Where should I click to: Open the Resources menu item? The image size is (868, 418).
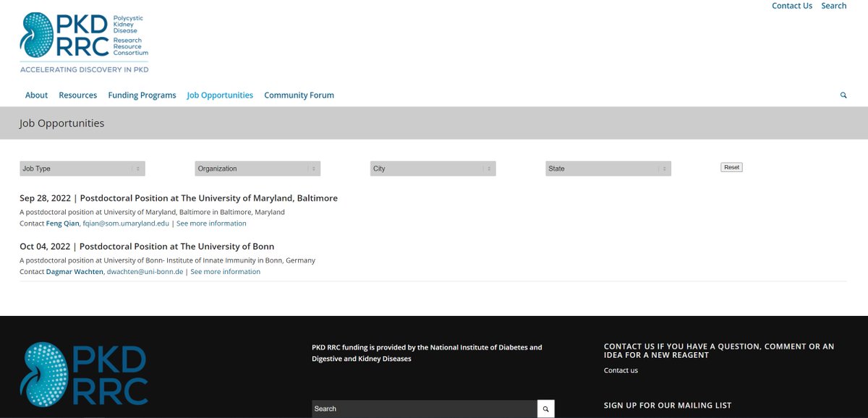point(77,95)
